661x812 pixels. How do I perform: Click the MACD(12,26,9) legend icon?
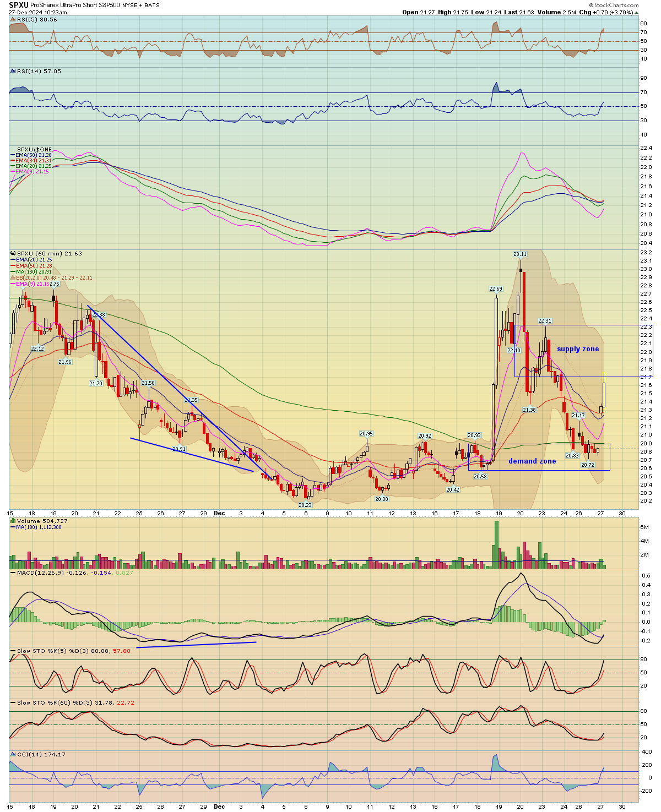tap(13, 573)
